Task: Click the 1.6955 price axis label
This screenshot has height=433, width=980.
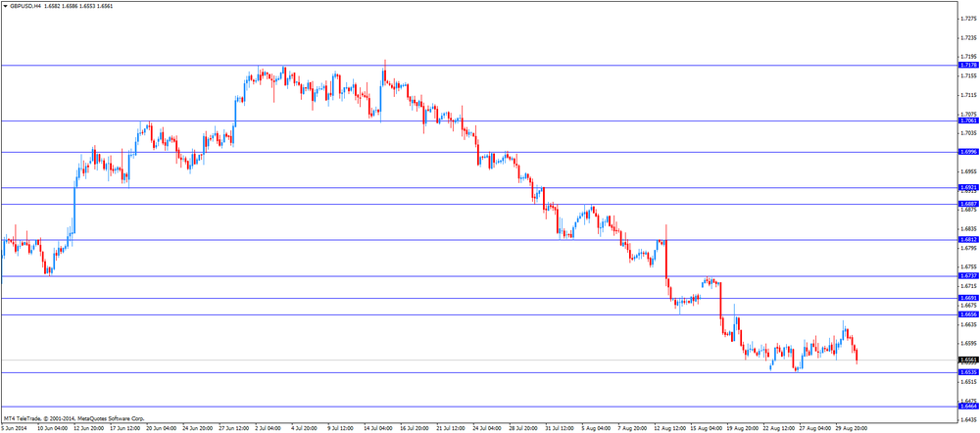Action: pyautogui.click(x=967, y=171)
